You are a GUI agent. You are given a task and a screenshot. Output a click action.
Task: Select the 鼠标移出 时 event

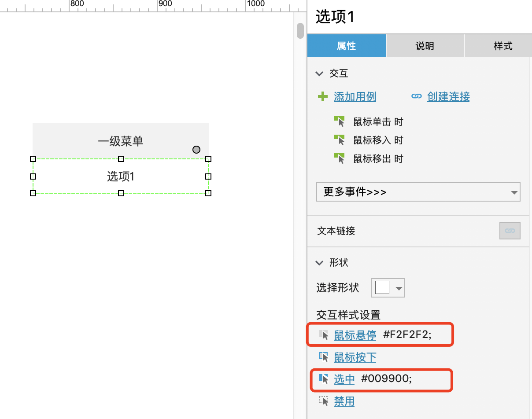(x=378, y=158)
